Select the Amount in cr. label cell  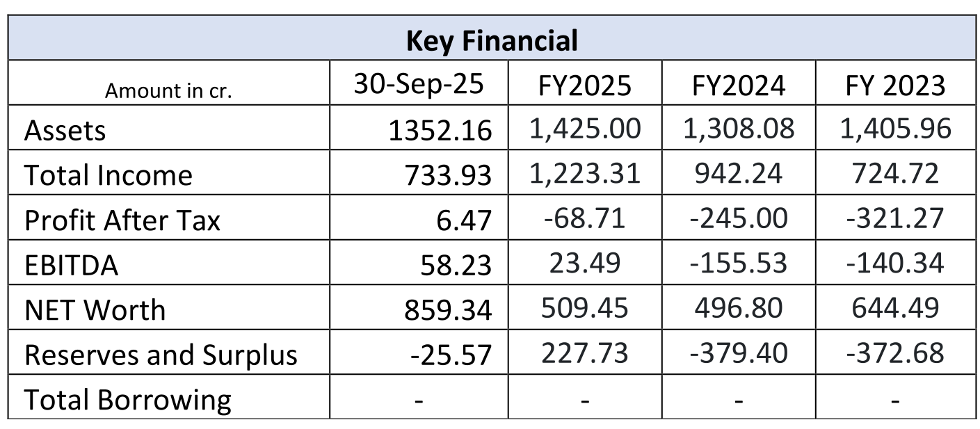[168, 90]
